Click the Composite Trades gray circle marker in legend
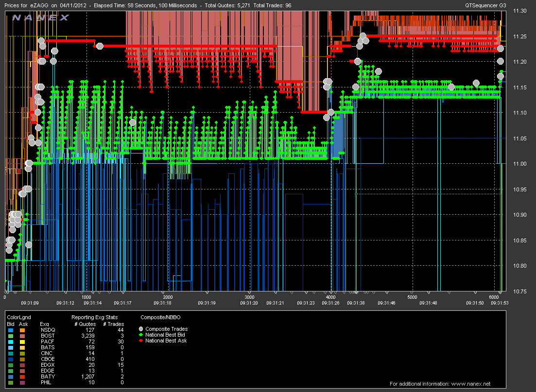536x392 pixels. pos(141,329)
